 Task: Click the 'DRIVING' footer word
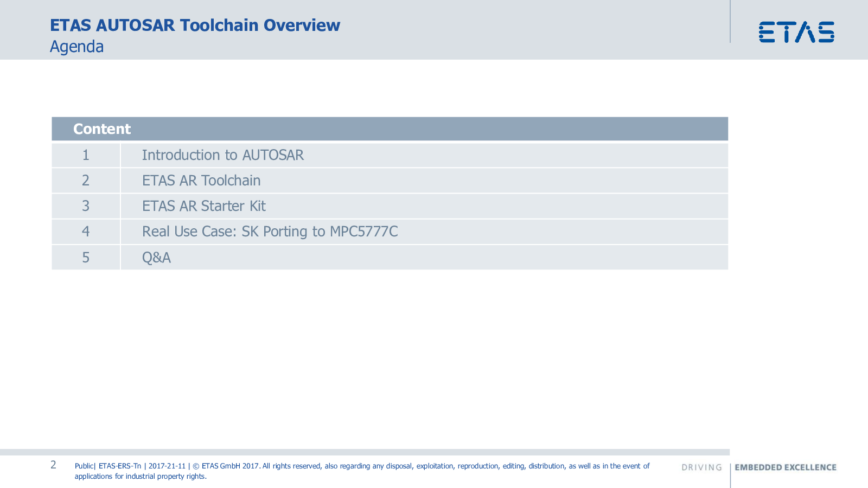tap(702, 467)
